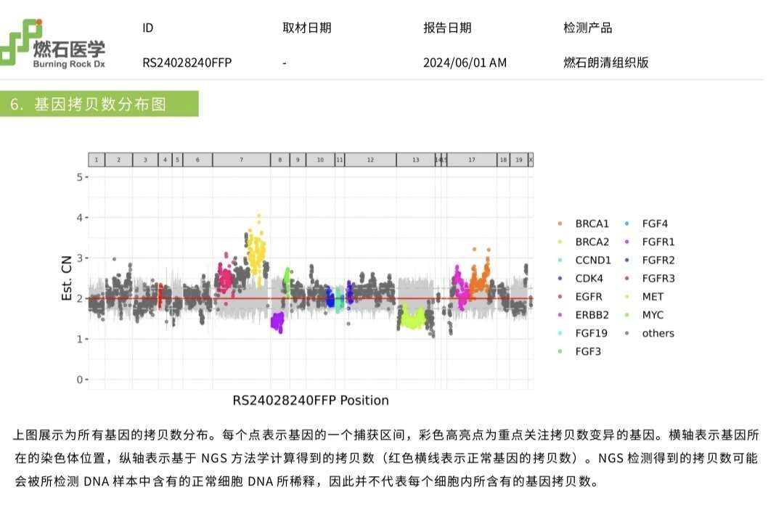
Task: Toggle the FGF19 legend entry
Action: (560, 333)
